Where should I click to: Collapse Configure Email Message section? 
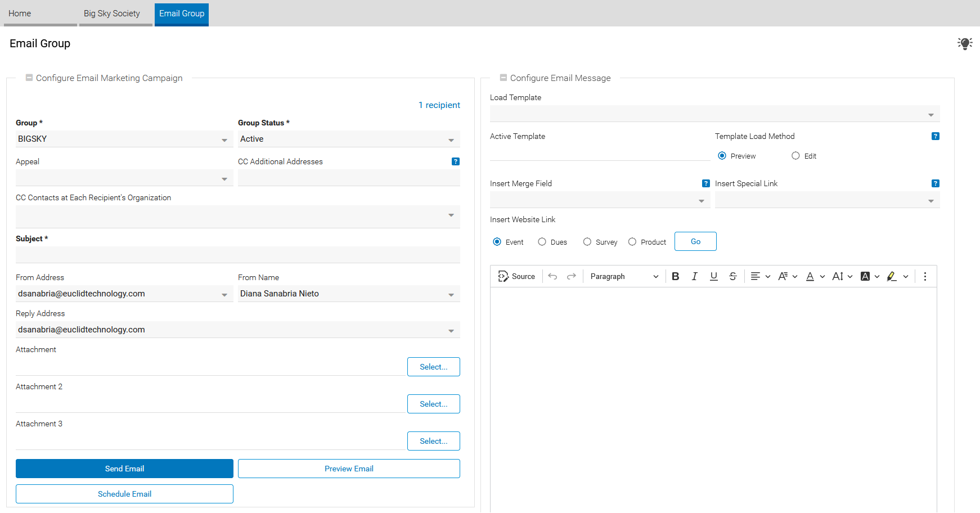click(504, 78)
